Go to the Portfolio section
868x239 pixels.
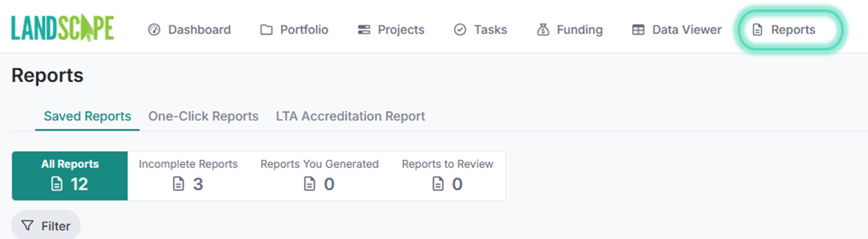point(304,30)
